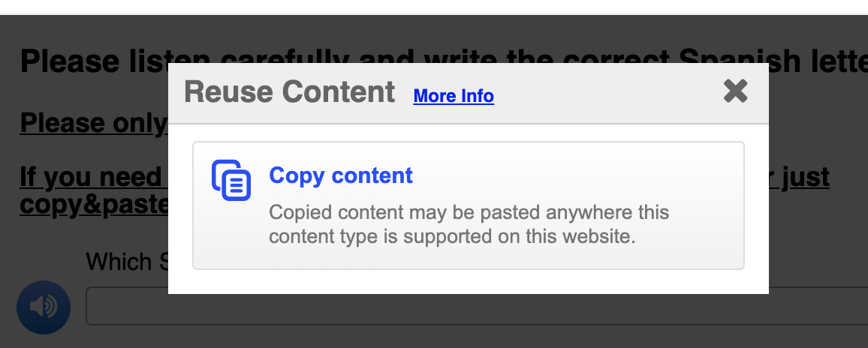The image size is (868, 348).
Task: Click the 'Copied content may be pasted' description
Action: [x=469, y=224]
